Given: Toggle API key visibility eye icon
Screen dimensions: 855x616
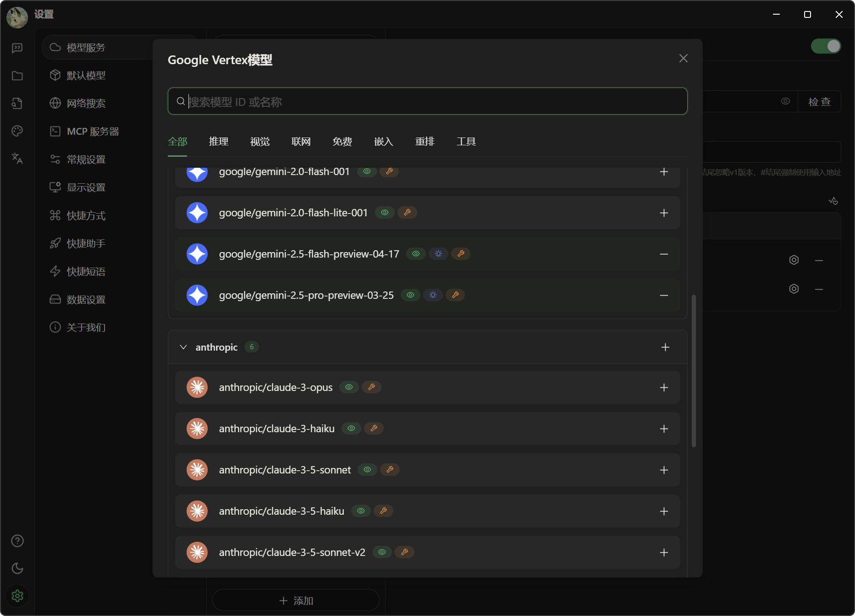Looking at the screenshot, I should click(x=785, y=101).
